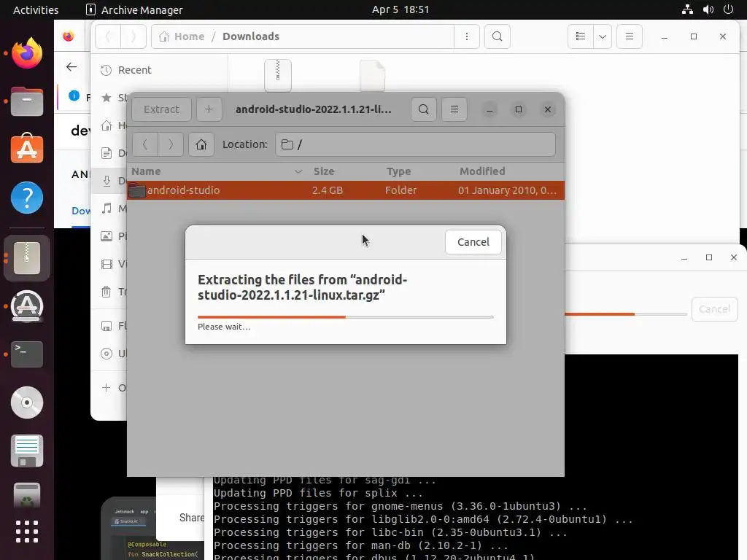Screen dimensions: 747x560
Task: Open the disc drive dock icon
Action: pos(27,402)
